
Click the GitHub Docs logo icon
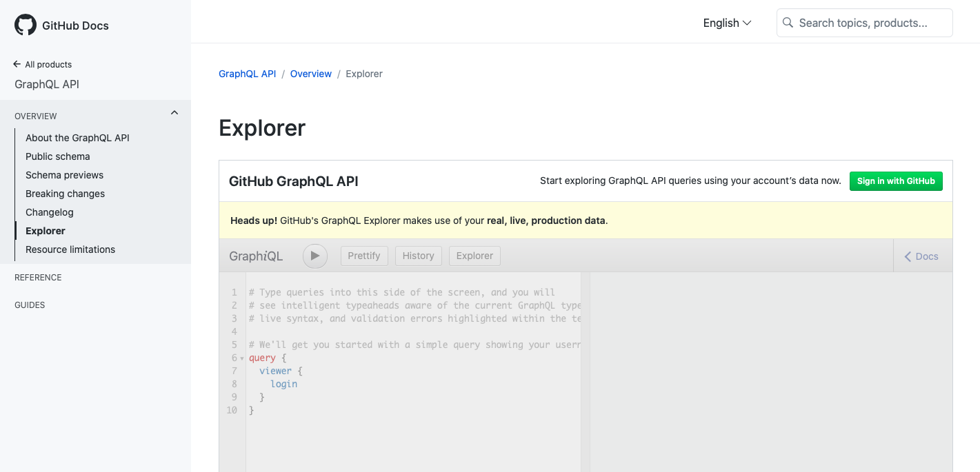[x=25, y=24]
